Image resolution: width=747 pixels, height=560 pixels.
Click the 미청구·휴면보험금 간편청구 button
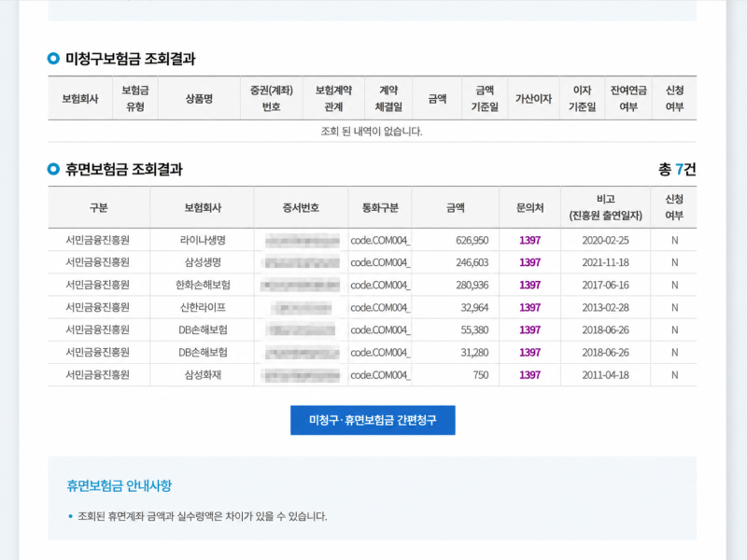point(373,420)
